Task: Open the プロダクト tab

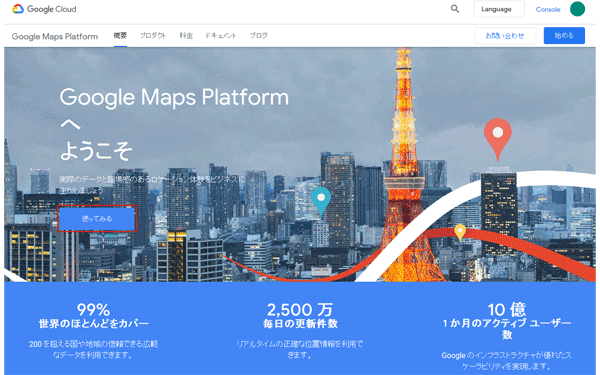Action: (152, 36)
